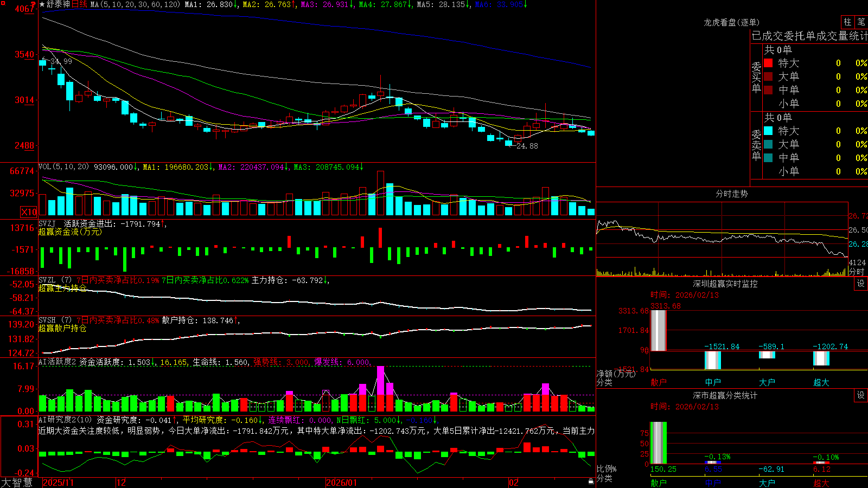
Task: Click the 2025/11 date marker
Action: (x=58, y=483)
